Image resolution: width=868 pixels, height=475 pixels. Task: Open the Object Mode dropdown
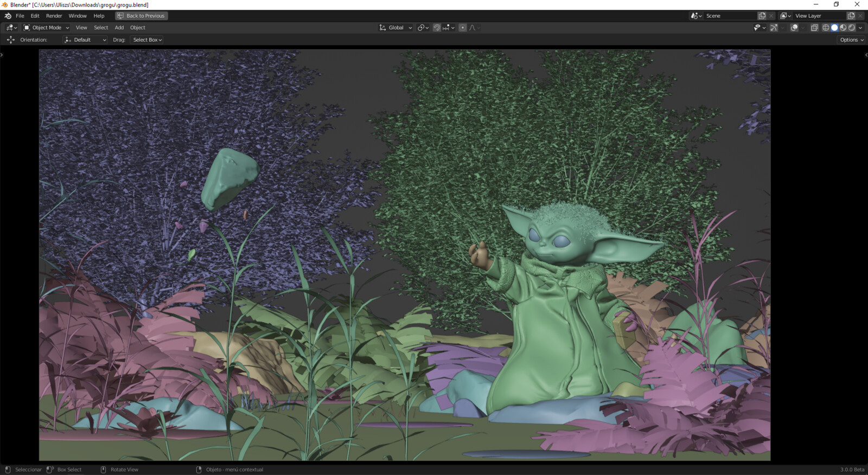[46, 28]
